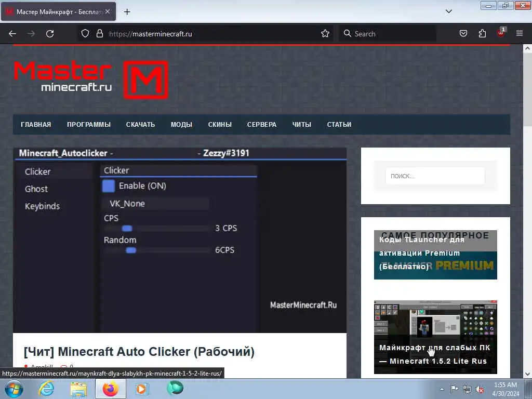Open the ПРОГРАММЫ menu item
Screen dimensions: 532x399
[89, 125]
